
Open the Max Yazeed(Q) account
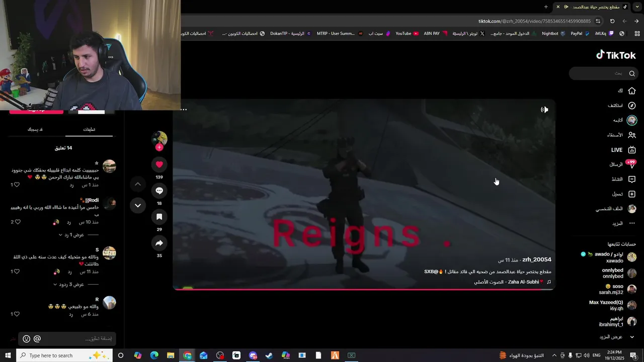click(x=613, y=305)
